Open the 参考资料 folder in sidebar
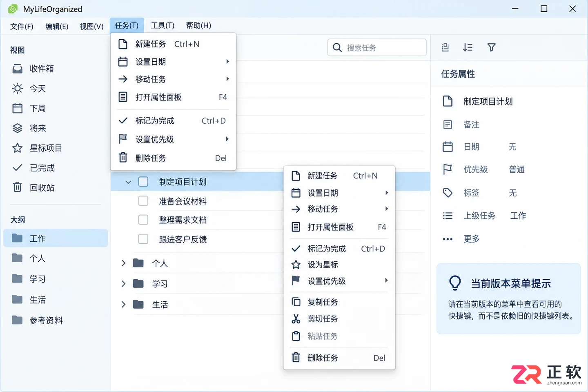The height and width of the screenshot is (392, 588). point(56,320)
